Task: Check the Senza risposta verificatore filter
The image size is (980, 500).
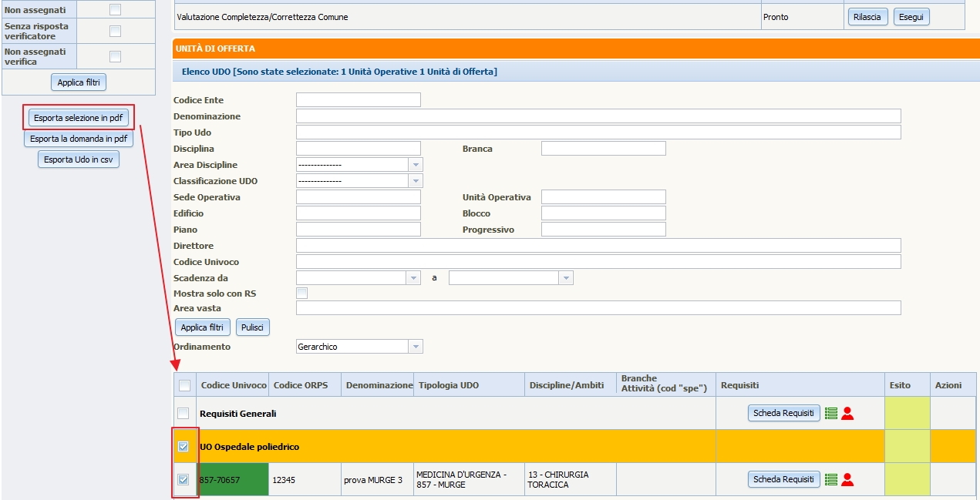Action: (x=115, y=32)
